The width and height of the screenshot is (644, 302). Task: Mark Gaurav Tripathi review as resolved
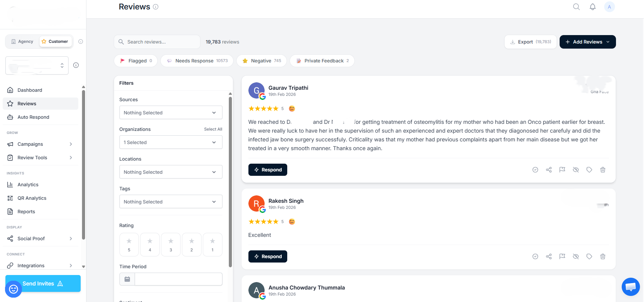tap(535, 170)
